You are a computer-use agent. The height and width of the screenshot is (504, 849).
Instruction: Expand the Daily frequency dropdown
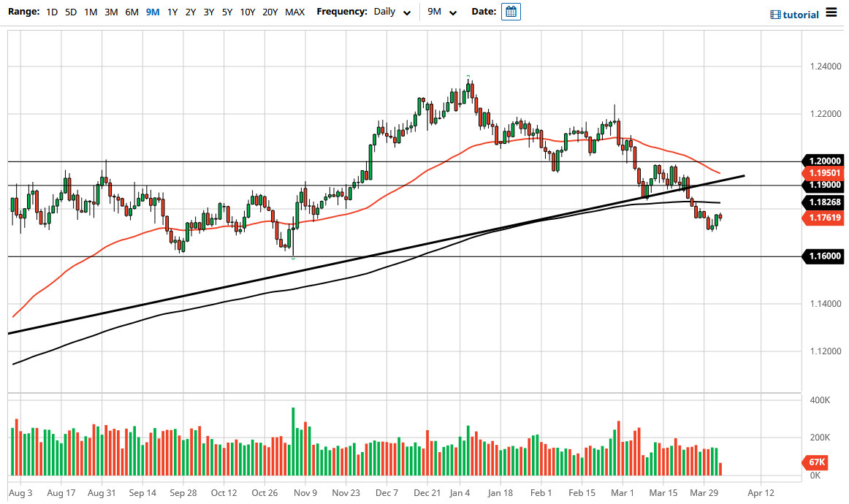point(392,12)
